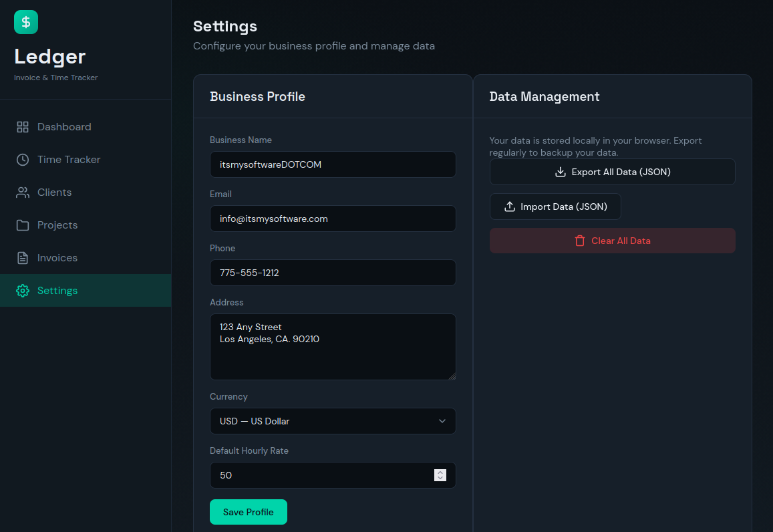Click the download icon in Export button
Image resolution: width=773 pixels, height=532 pixels.
pos(561,172)
